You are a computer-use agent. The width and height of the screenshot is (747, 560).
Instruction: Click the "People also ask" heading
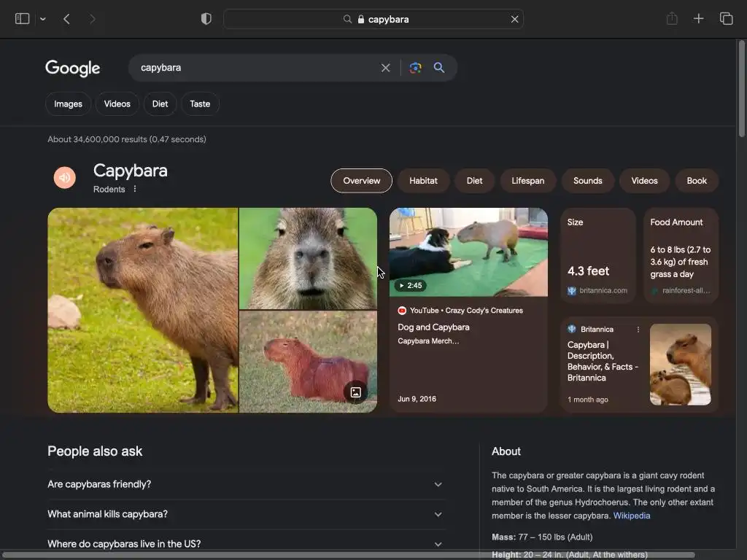pyautogui.click(x=95, y=451)
